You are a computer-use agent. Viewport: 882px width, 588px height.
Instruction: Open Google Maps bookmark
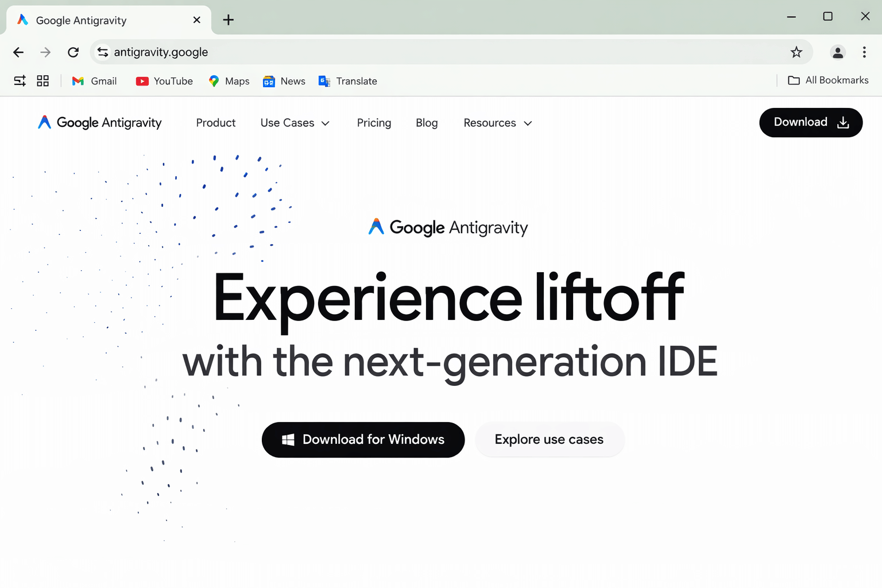[228, 81]
